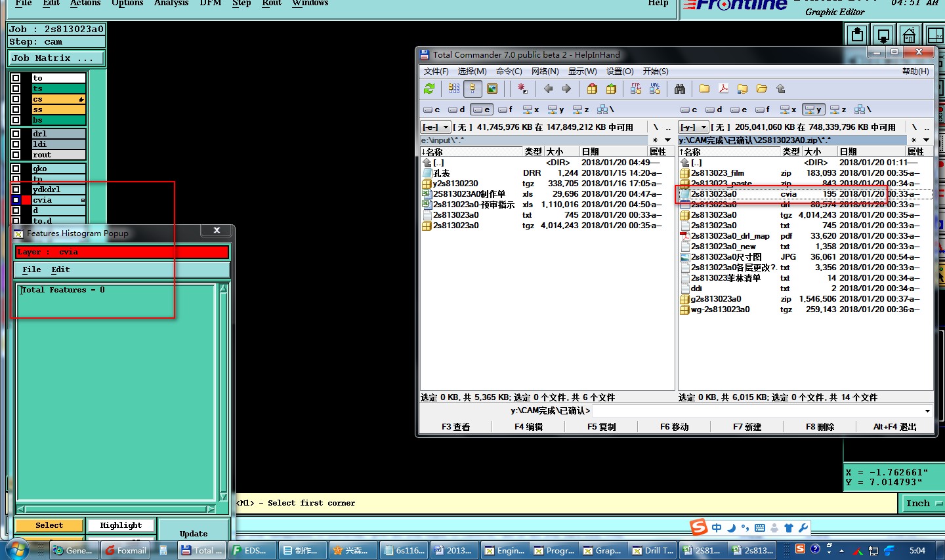Click the cs layer name bar

(x=58, y=99)
